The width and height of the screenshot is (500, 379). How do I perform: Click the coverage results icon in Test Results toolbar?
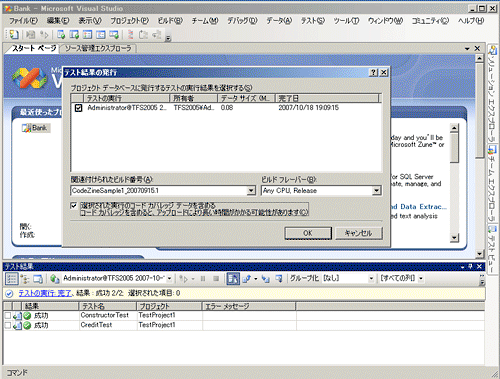point(279,278)
